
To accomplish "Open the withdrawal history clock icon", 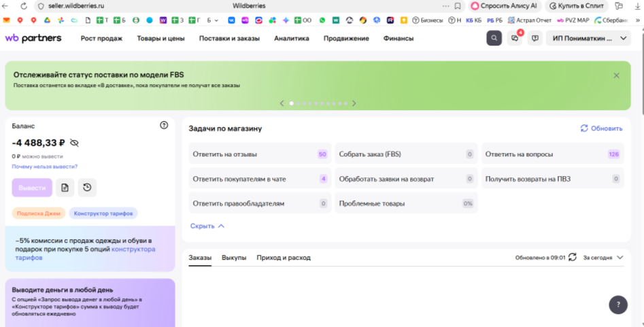I will [87, 188].
